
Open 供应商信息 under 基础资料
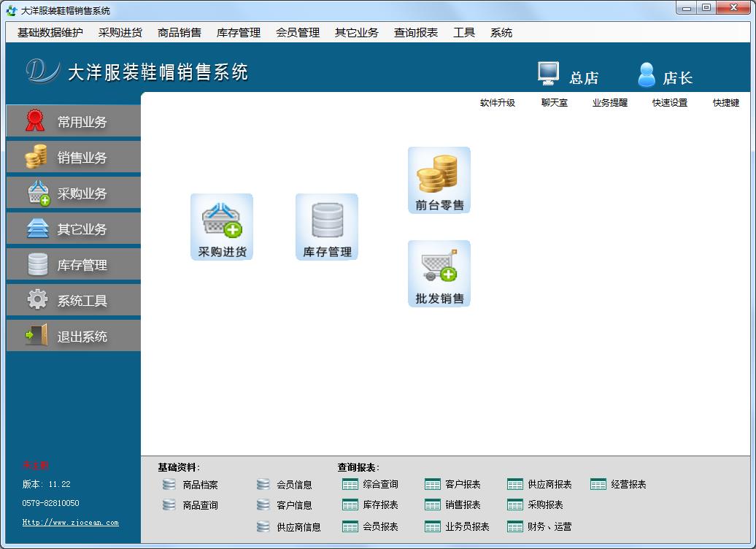tap(289, 527)
